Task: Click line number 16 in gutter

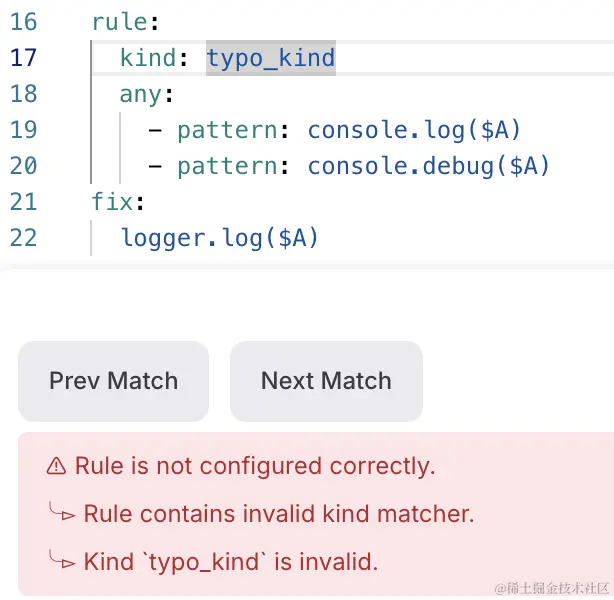Action: [x=23, y=22]
